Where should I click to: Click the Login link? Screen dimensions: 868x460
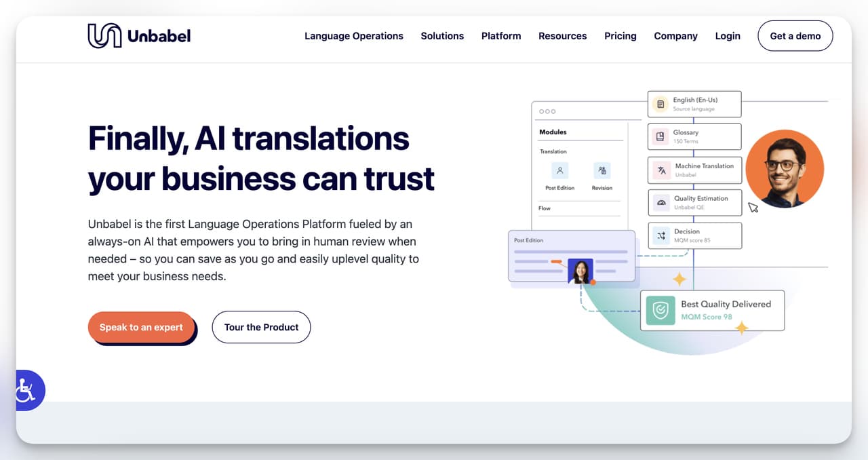tap(728, 36)
